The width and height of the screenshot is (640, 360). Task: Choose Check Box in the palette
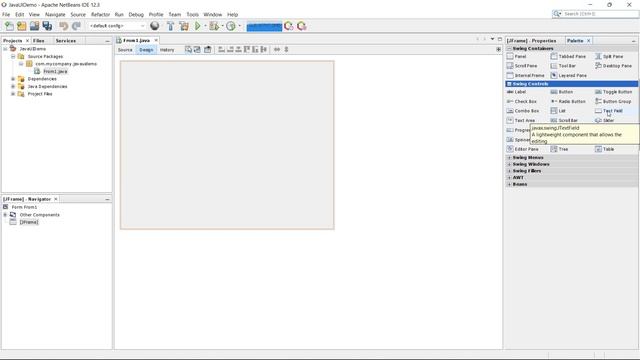(522, 101)
